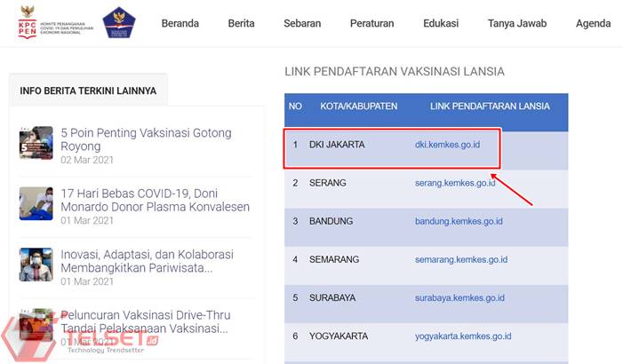
Task: Go to the Agenda page
Action: (593, 23)
